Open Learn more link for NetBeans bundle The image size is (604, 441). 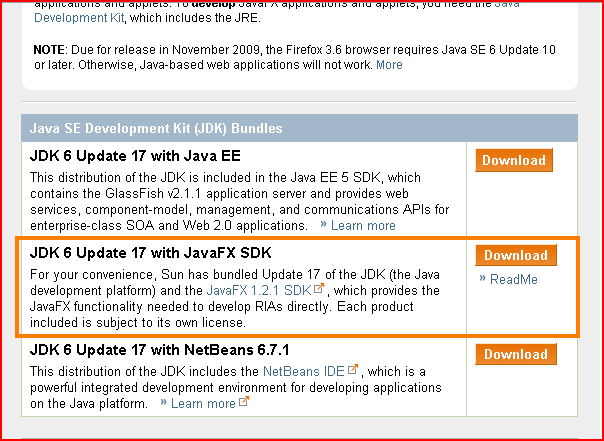(x=203, y=404)
